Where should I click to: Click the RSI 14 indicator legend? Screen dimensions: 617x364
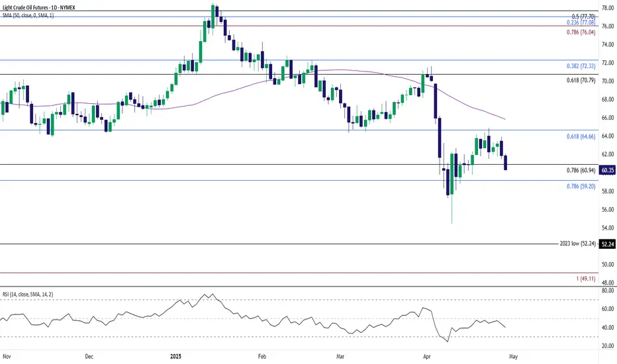pos(28,295)
